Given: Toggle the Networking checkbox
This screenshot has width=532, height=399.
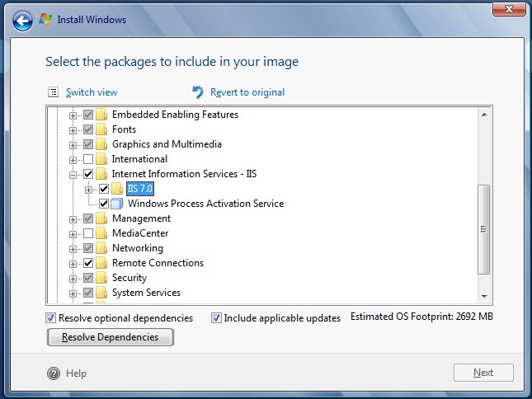Looking at the screenshot, I should 88,248.
